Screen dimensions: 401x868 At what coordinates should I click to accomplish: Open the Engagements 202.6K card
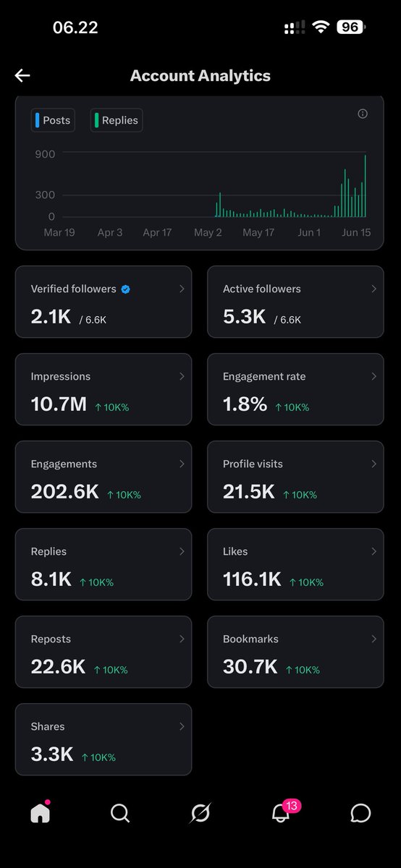(104, 477)
